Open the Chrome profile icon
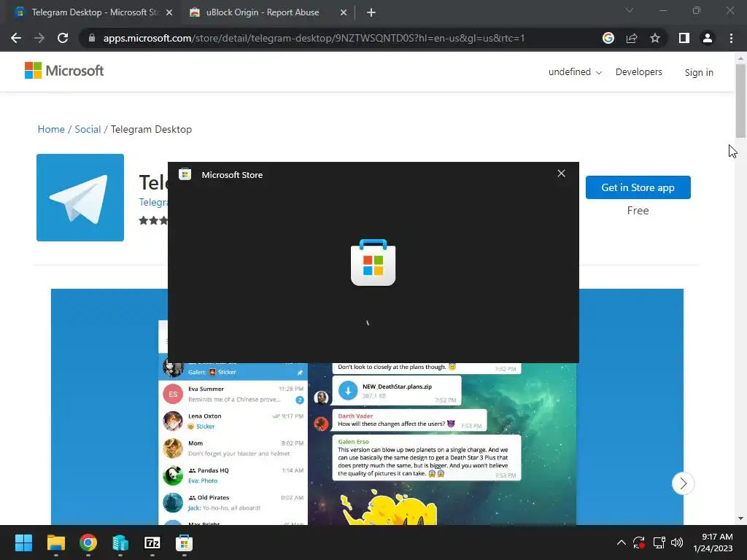This screenshot has height=560, width=747. (x=708, y=38)
